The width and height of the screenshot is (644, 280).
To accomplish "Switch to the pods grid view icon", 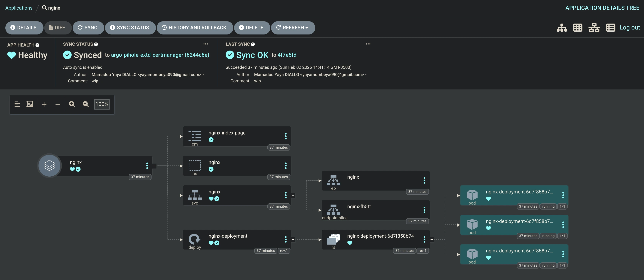I will tap(578, 28).
